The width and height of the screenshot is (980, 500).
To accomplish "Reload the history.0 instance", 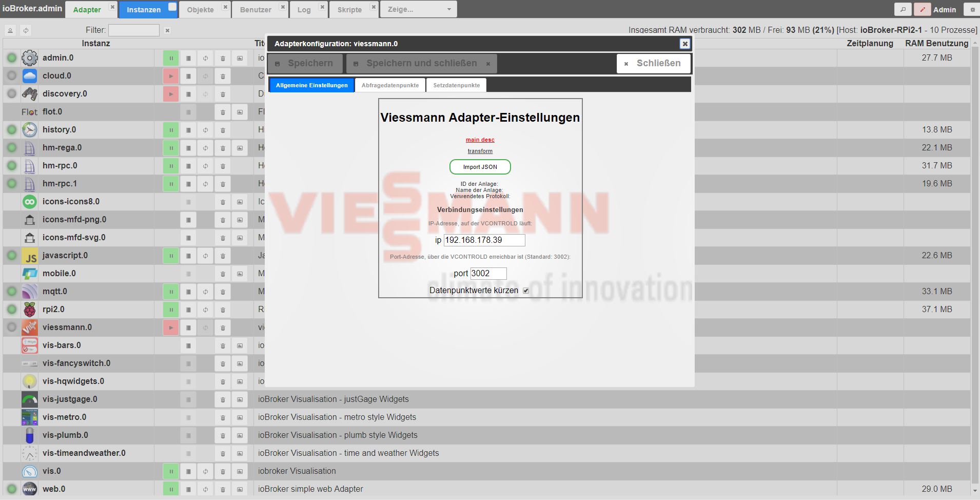I will click(205, 130).
